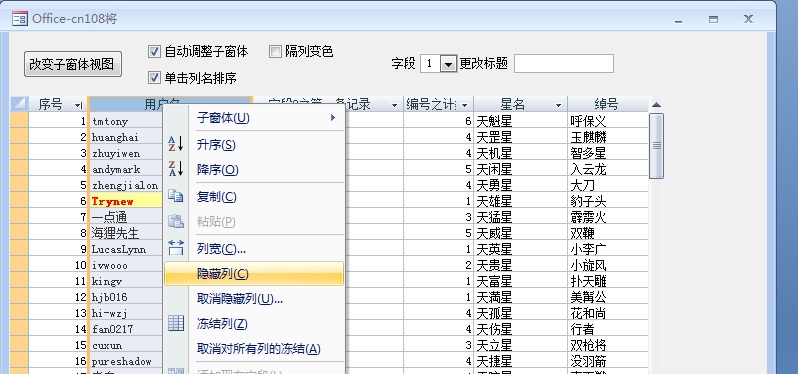798x374 pixels.
Task: Open the 序号 column filter arrow
Action: point(78,105)
